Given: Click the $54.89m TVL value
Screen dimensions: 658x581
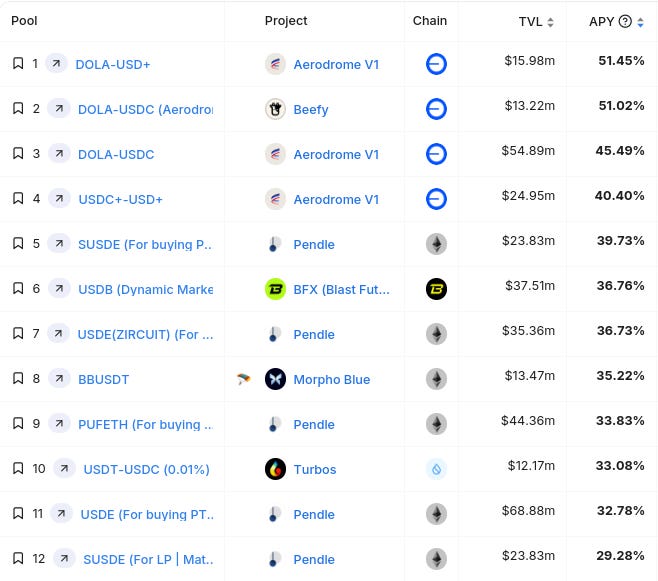Looking at the screenshot, I should [528, 151].
